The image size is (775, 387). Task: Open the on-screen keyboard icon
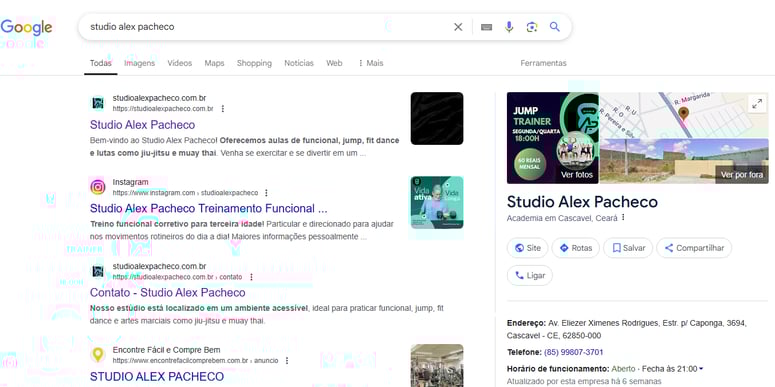[486, 27]
